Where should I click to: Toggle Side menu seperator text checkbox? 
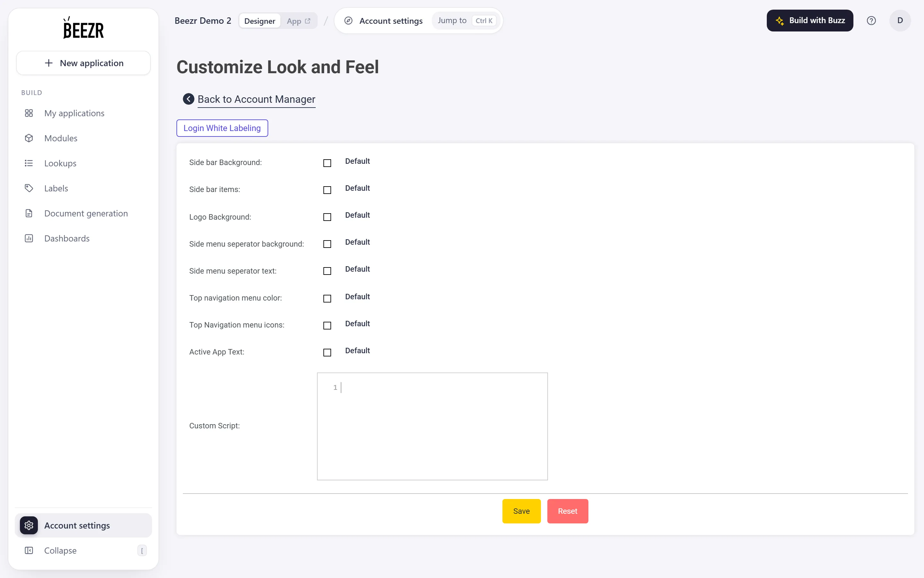point(327,271)
